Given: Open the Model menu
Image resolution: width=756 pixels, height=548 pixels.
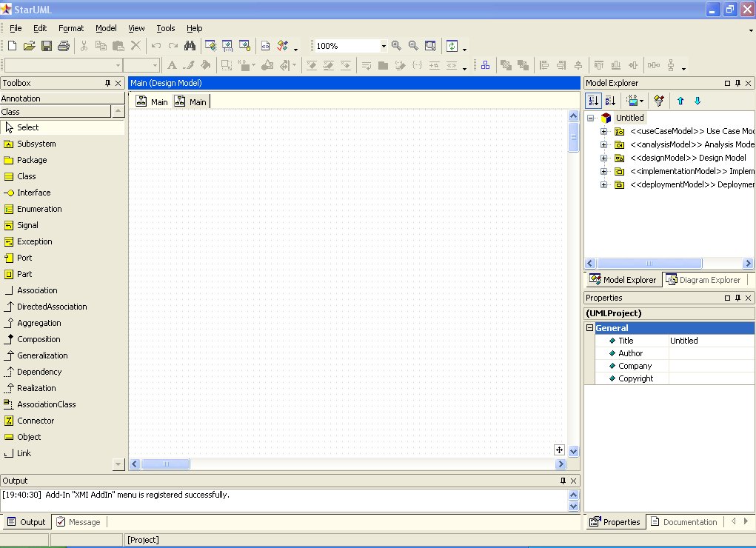Looking at the screenshot, I should tap(106, 28).
